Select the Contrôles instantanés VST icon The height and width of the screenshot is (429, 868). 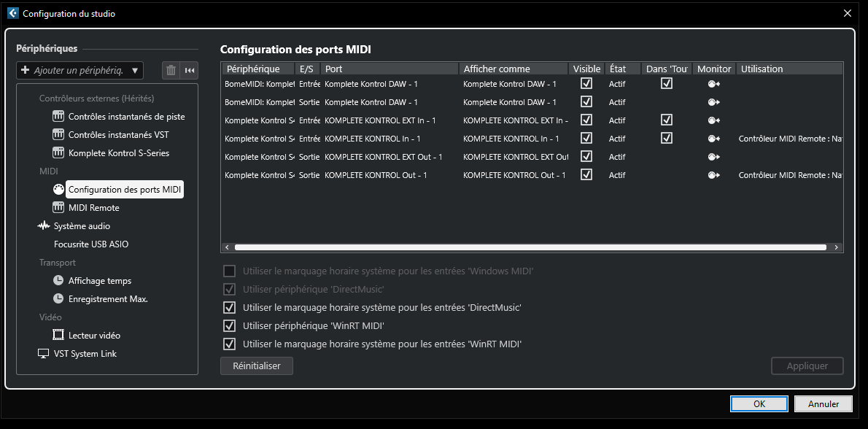coord(59,135)
